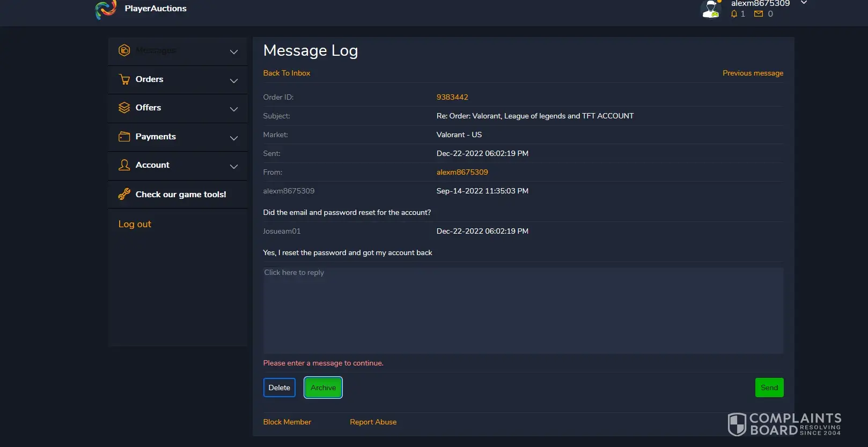Click the 'Did the email and password reset' message
This screenshot has height=447, width=868.
[x=347, y=212]
